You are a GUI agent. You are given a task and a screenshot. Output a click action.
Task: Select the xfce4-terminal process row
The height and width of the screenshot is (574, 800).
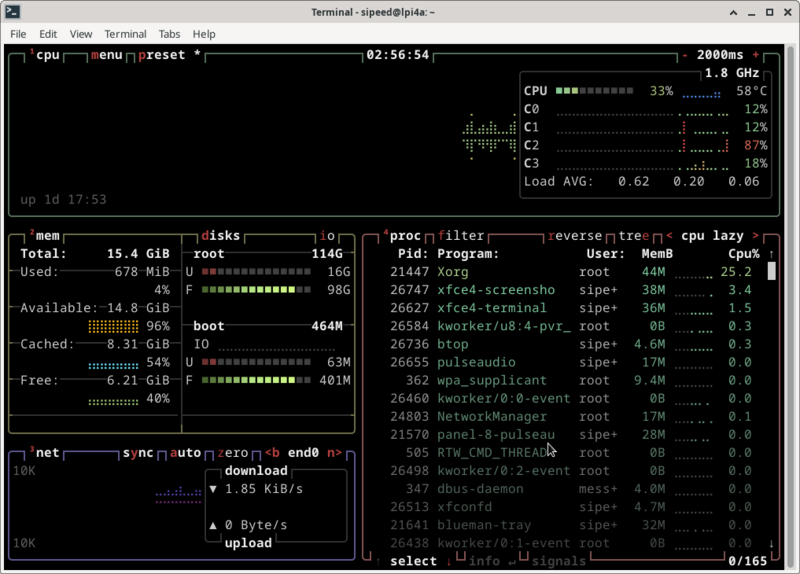tap(570, 308)
